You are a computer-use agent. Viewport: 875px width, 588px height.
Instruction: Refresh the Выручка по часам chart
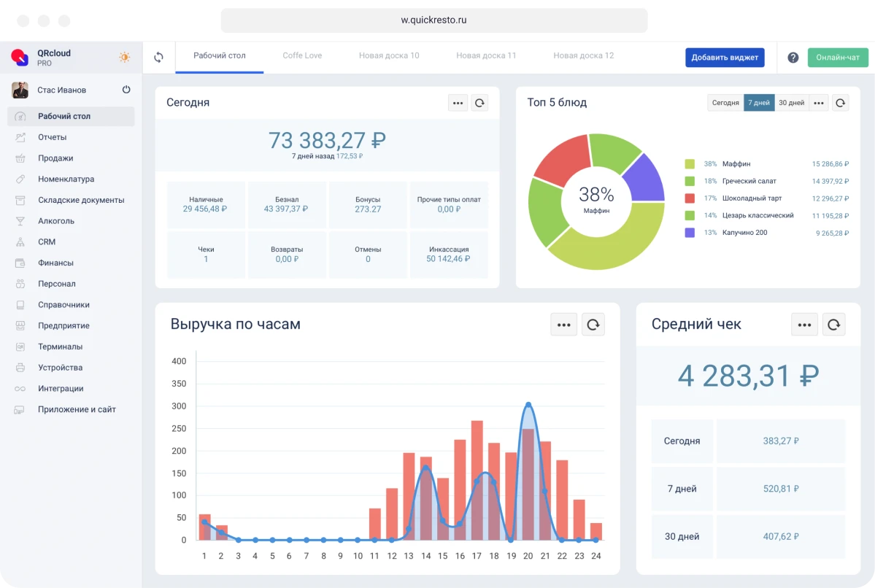click(x=593, y=325)
